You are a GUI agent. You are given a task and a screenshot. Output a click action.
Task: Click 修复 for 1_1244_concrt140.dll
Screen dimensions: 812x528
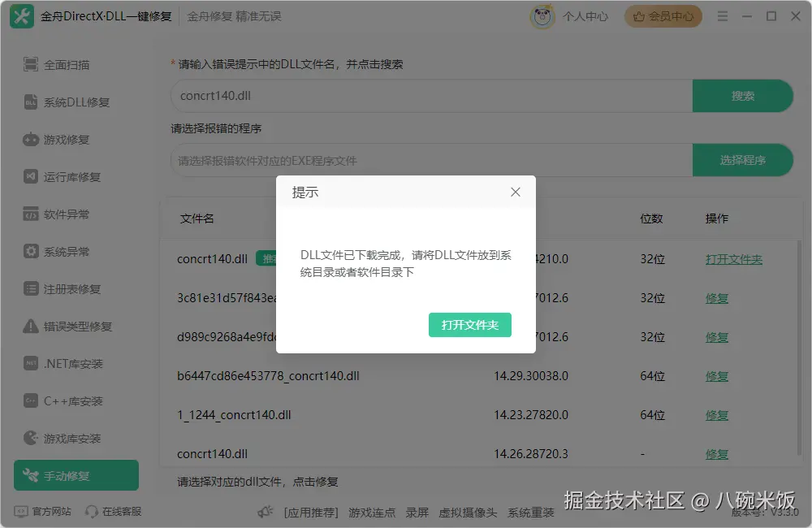pos(717,414)
